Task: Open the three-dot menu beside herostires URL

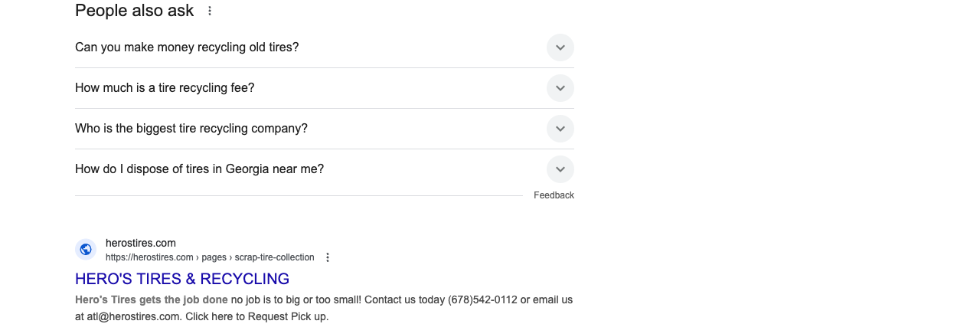Action: point(328,257)
